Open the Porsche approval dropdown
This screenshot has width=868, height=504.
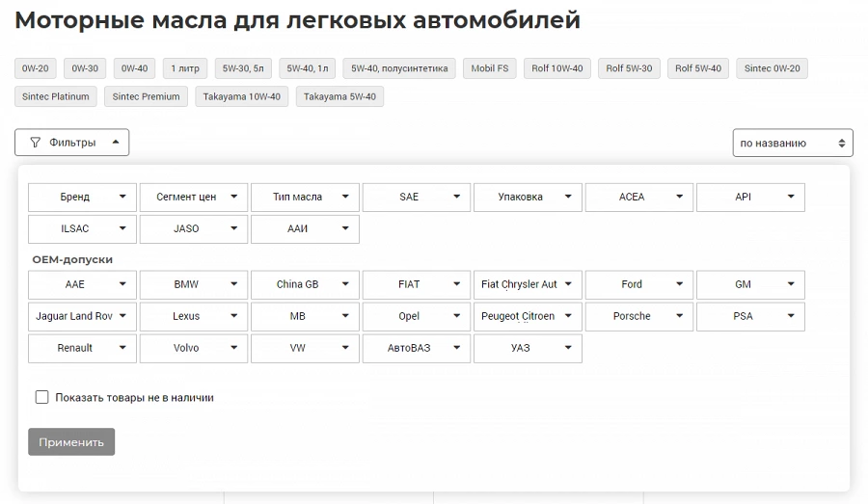pos(639,316)
